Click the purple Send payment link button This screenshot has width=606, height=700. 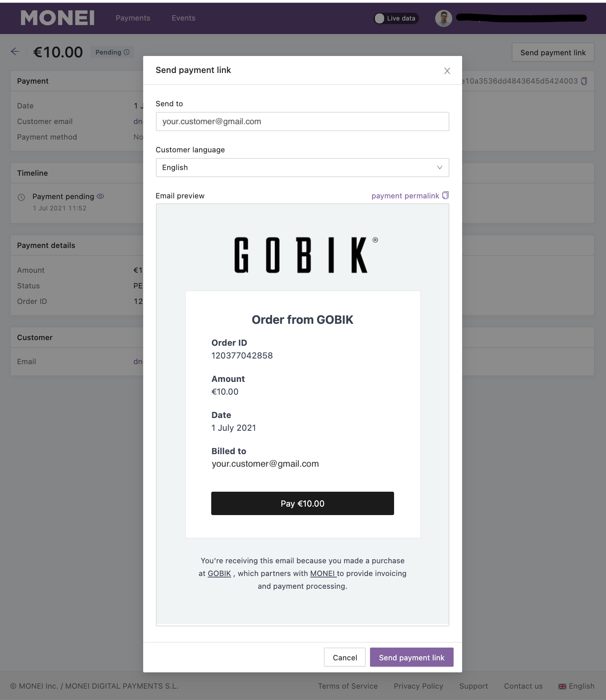click(x=411, y=657)
